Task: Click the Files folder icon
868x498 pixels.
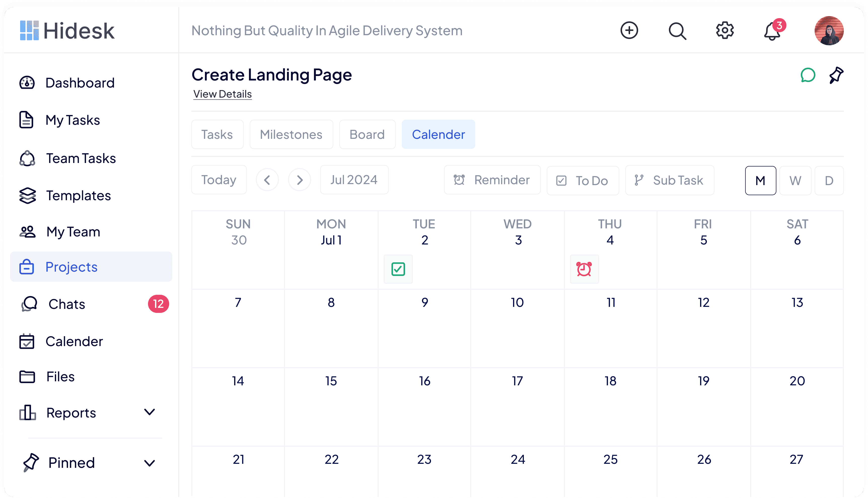Action: [x=27, y=377]
